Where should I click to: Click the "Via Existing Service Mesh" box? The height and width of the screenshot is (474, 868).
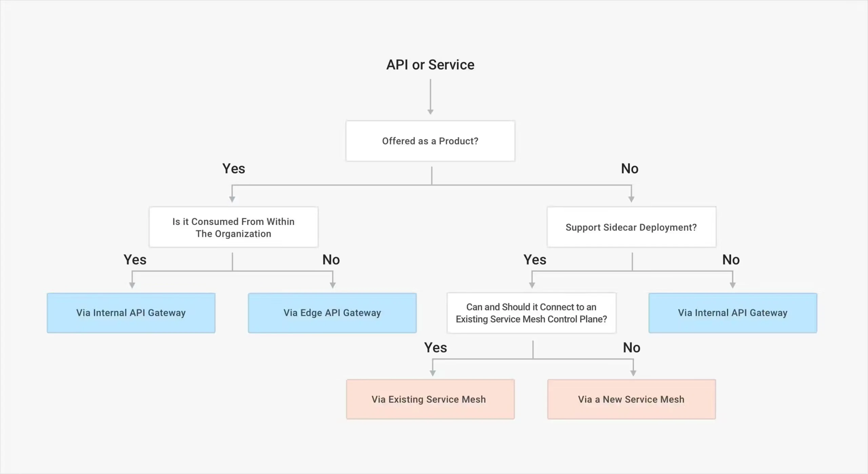click(x=430, y=399)
